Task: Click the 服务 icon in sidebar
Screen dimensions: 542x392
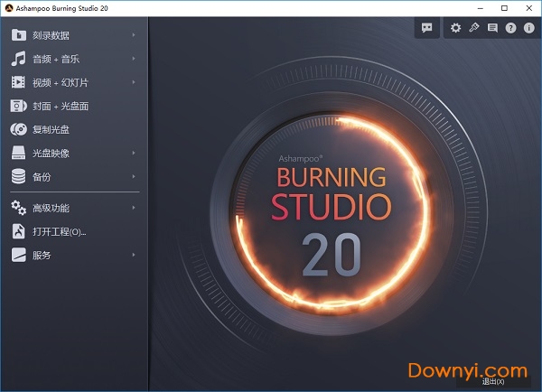Action: coord(19,255)
